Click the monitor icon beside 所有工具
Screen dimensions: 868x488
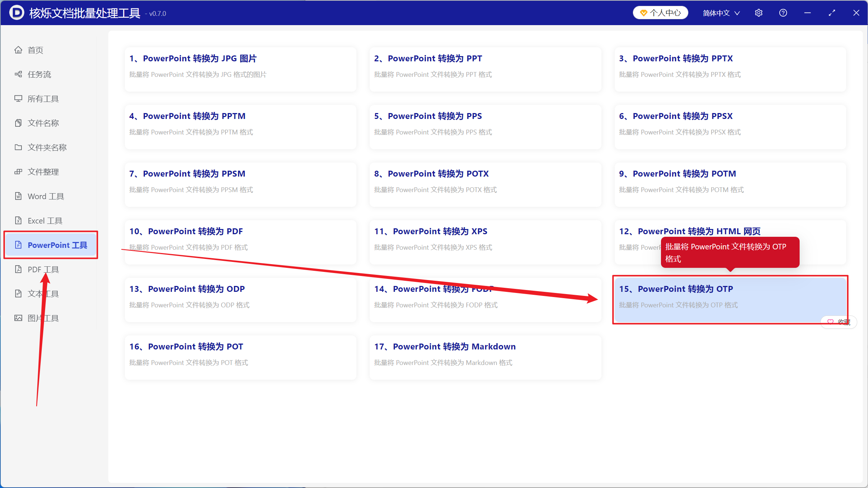18,99
